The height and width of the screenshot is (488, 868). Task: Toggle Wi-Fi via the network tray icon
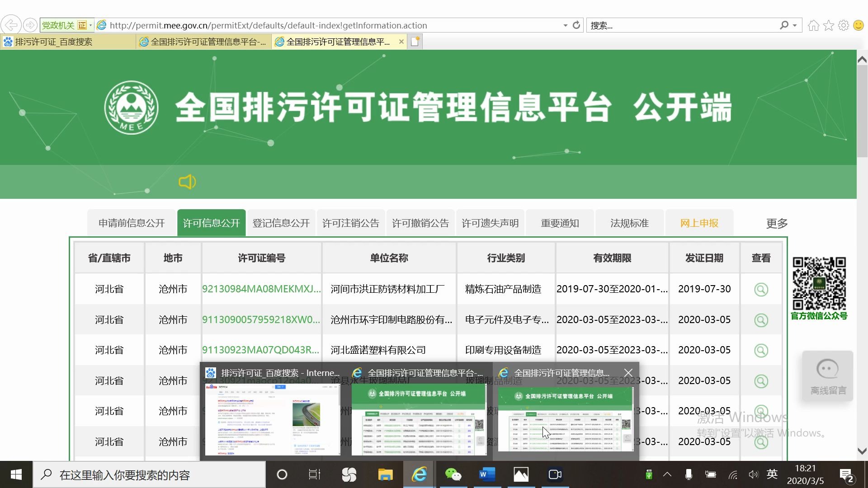(732, 474)
